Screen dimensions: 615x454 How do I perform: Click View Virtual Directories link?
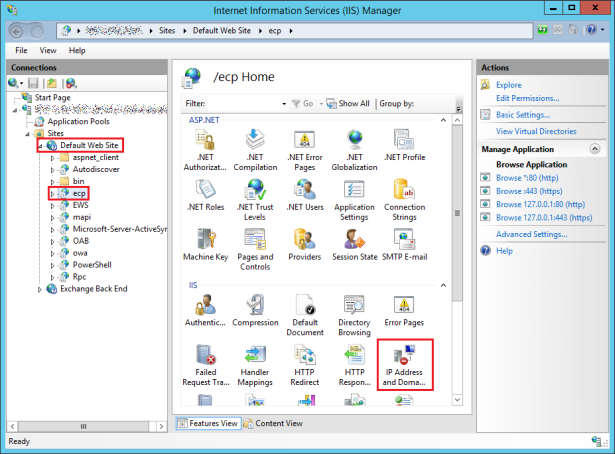[536, 131]
